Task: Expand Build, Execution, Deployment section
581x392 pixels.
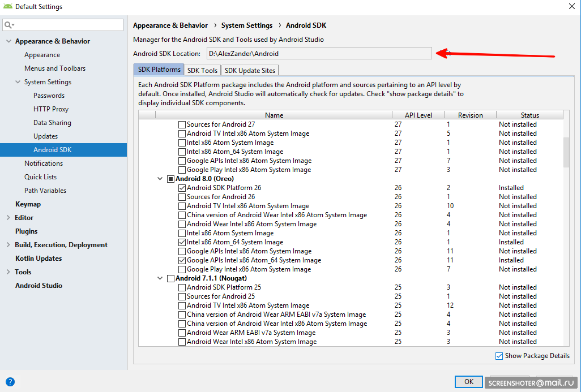Action: click(x=8, y=245)
